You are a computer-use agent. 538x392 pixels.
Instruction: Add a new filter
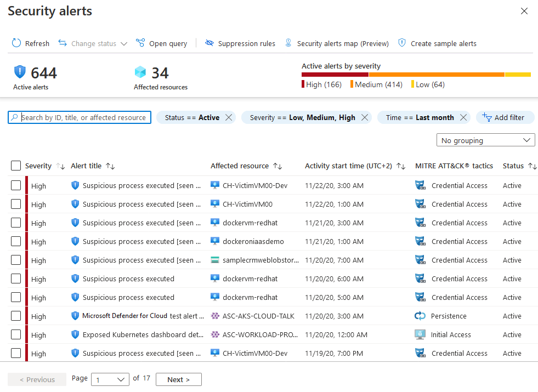coord(505,117)
